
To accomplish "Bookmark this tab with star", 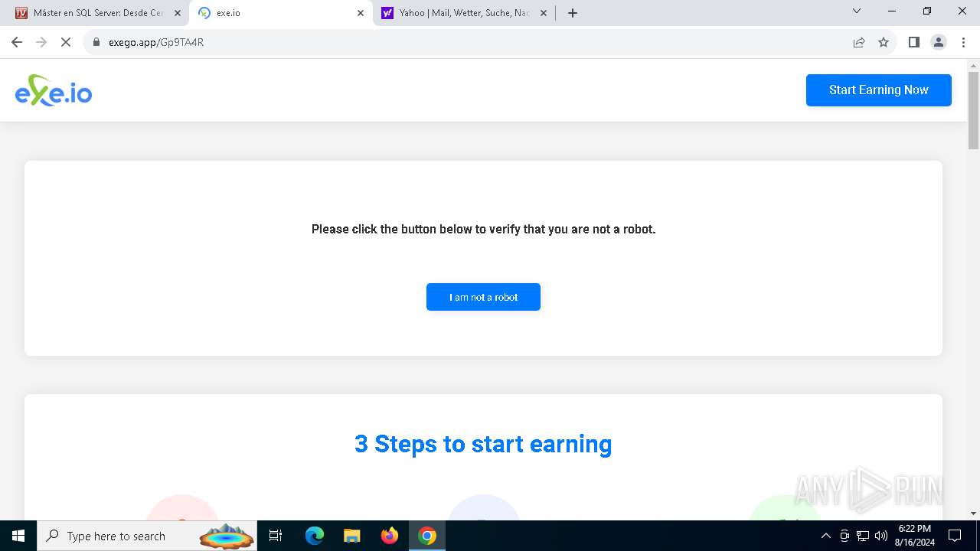I will coord(884,42).
